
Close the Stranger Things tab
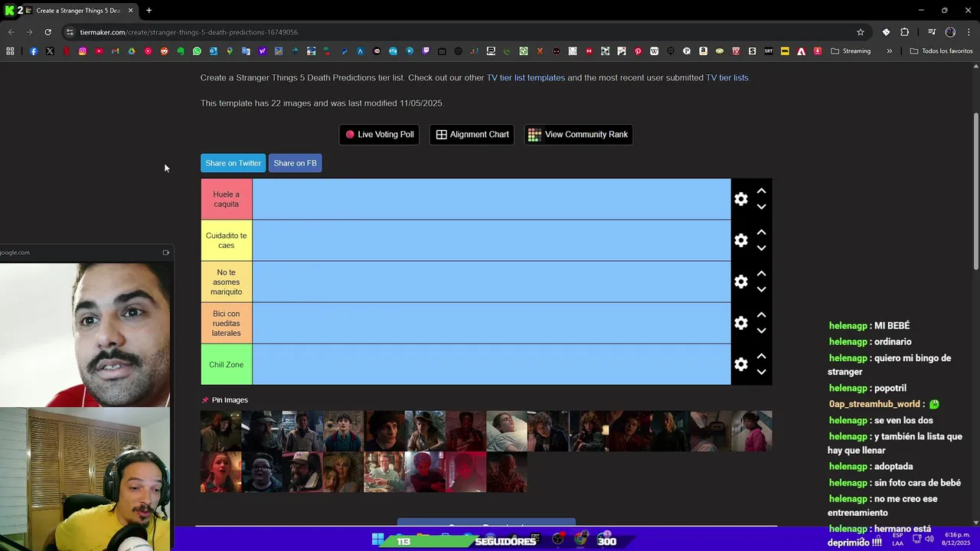click(130, 11)
